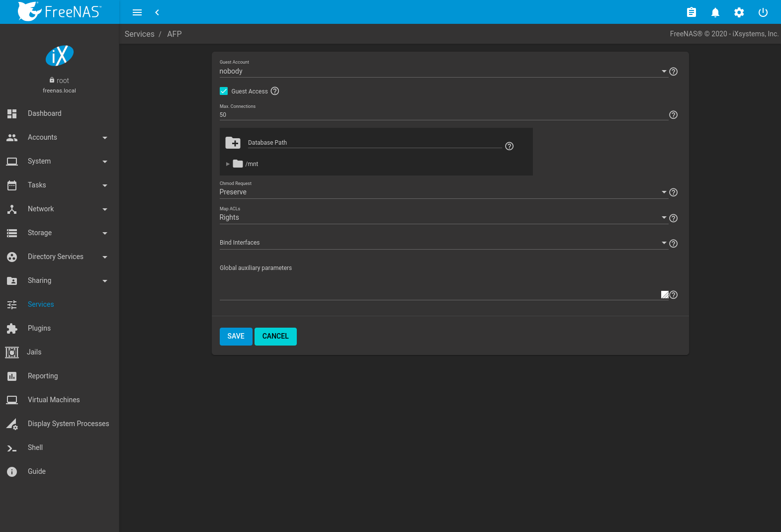
Task: Open the Chmod Request dropdown
Action: pyautogui.click(x=442, y=192)
